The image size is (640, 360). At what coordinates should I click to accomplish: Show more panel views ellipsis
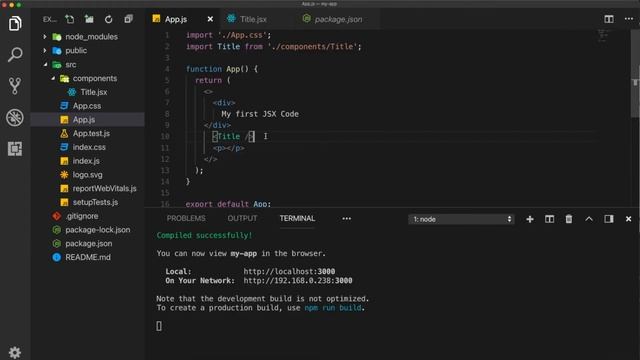tap(347, 219)
